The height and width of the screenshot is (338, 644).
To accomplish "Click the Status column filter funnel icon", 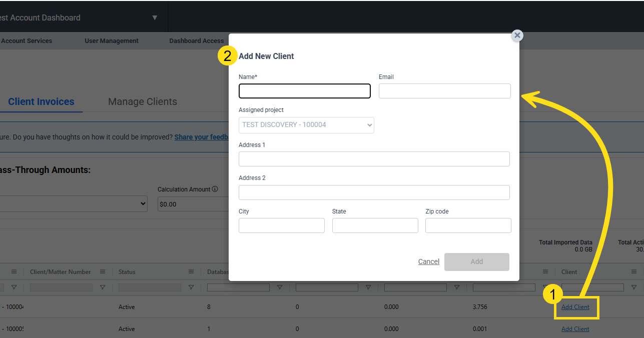I will coord(191,287).
